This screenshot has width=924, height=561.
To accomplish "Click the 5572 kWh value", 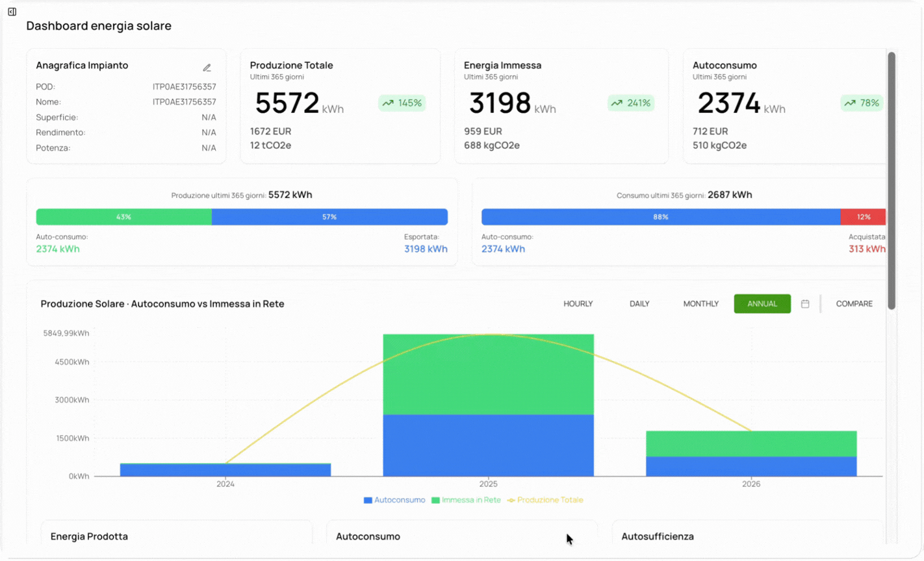I will (x=299, y=103).
